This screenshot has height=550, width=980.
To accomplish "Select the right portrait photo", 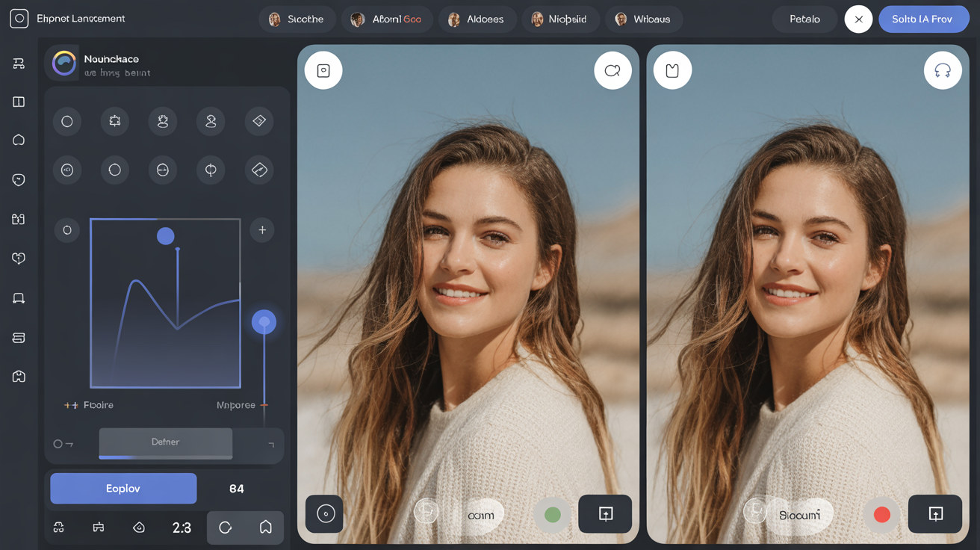I will click(x=808, y=294).
